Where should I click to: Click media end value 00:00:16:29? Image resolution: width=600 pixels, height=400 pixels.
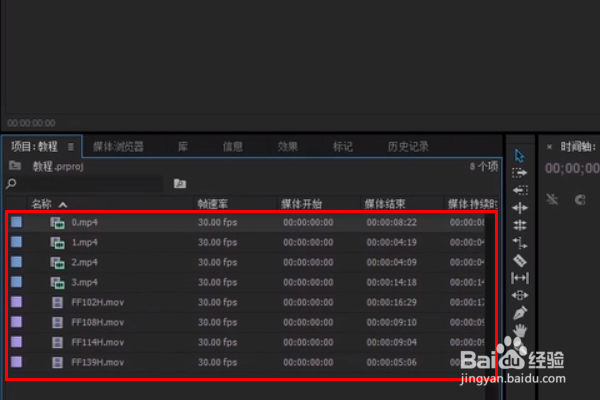(x=391, y=302)
